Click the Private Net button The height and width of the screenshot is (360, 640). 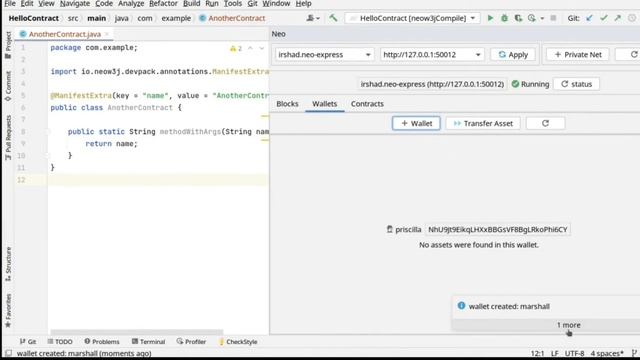[577, 54]
